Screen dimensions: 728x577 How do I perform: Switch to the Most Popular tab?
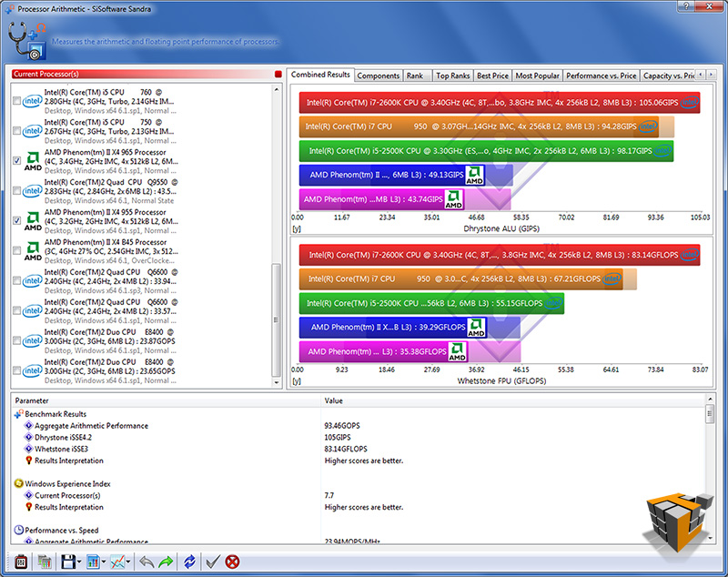point(537,76)
